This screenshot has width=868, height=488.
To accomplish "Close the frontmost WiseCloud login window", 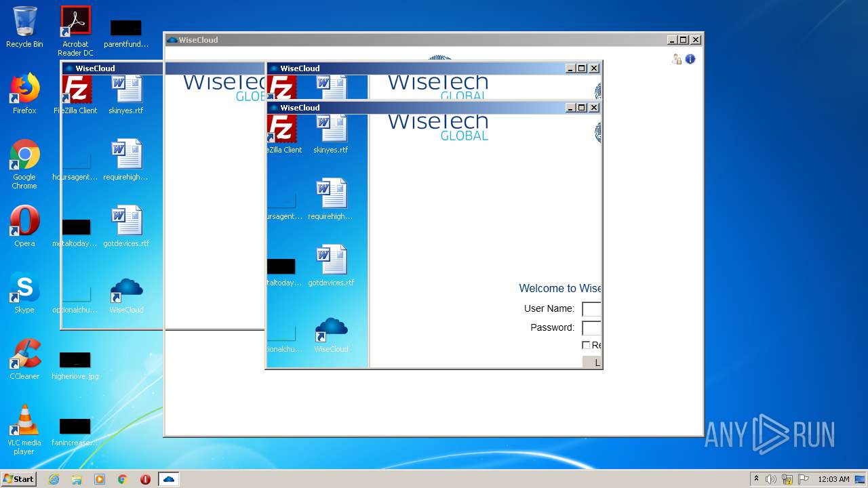I will pyautogui.click(x=594, y=108).
